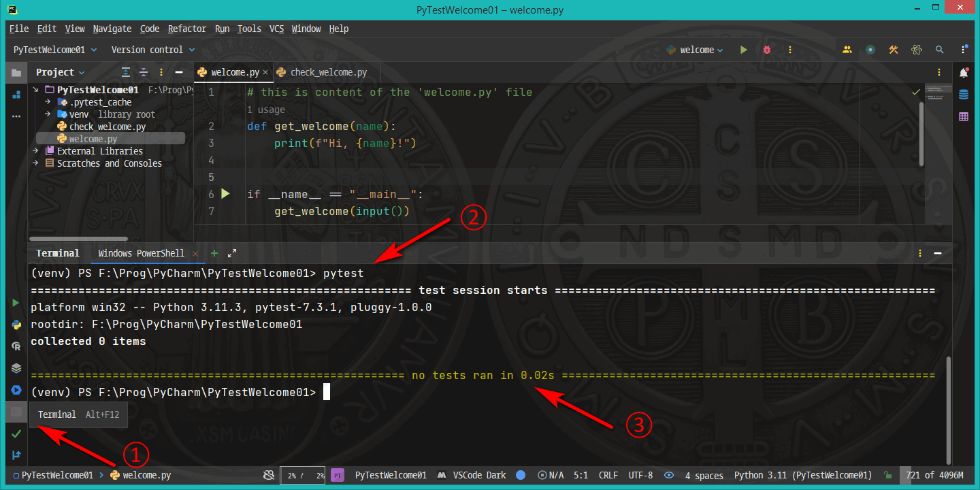Click Collapse All in Project panel
980x490 pixels.
144,72
